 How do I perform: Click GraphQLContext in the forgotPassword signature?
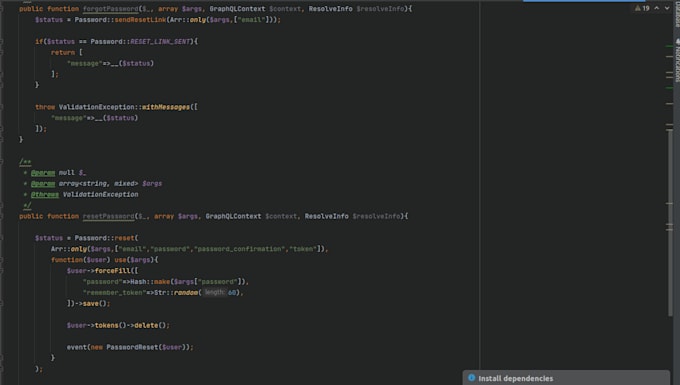[x=237, y=9]
